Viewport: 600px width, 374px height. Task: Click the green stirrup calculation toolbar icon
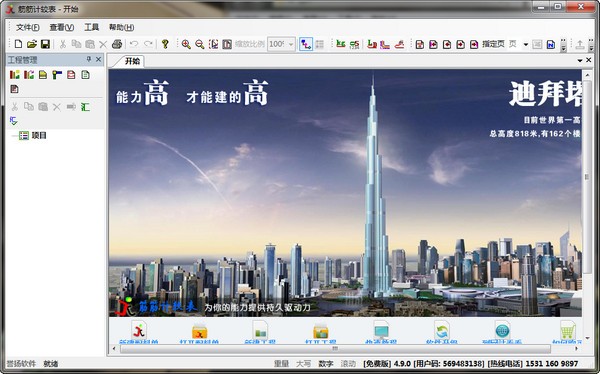354,44
